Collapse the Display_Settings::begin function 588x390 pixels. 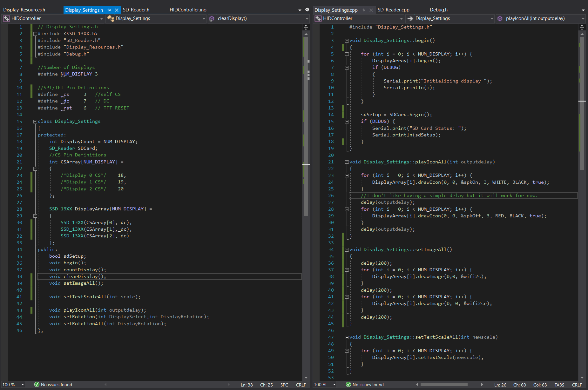click(x=347, y=41)
